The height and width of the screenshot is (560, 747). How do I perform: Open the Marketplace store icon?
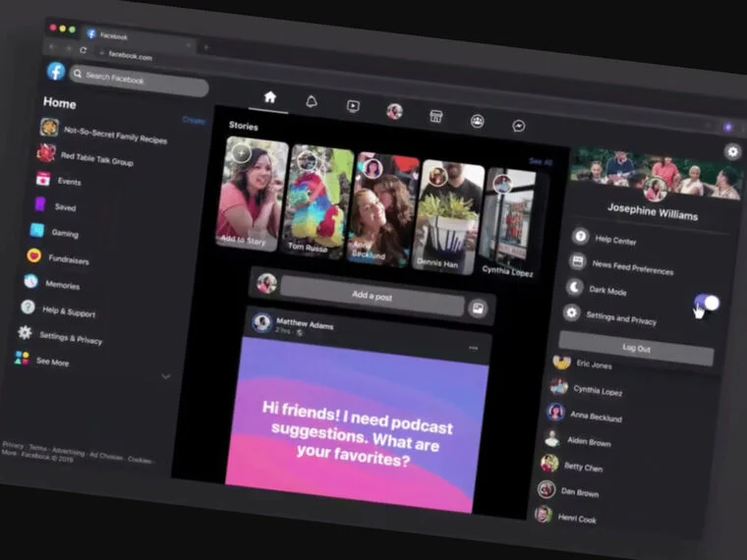click(x=435, y=116)
